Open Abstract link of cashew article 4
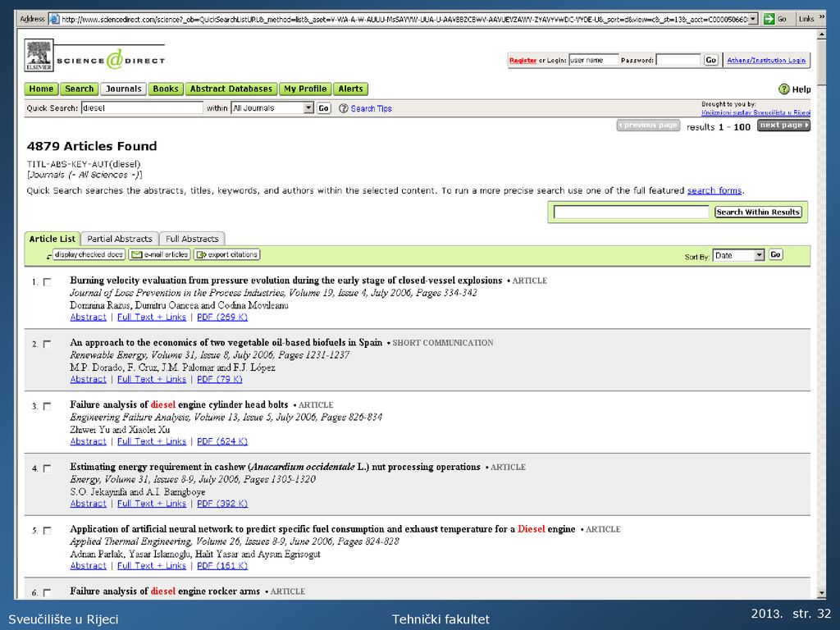The image size is (840, 630). tap(88, 504)
